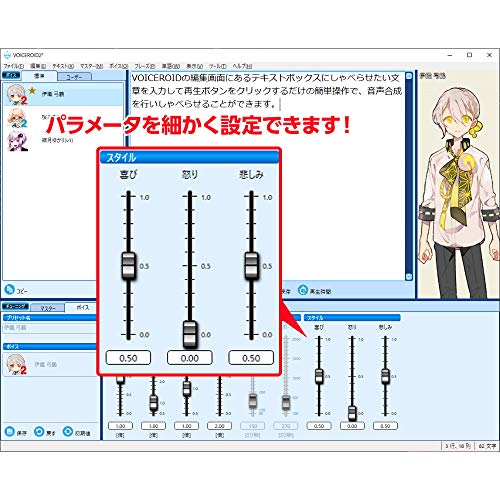This screenshot has width=500, height=500.
Task: Select the second voice avatar with glasses
Action: point(17,118)
